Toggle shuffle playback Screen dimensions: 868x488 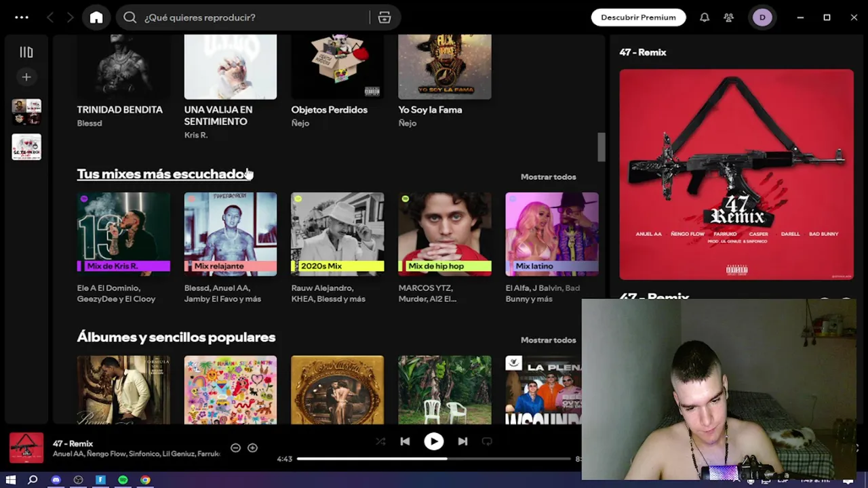coord(380,441)
